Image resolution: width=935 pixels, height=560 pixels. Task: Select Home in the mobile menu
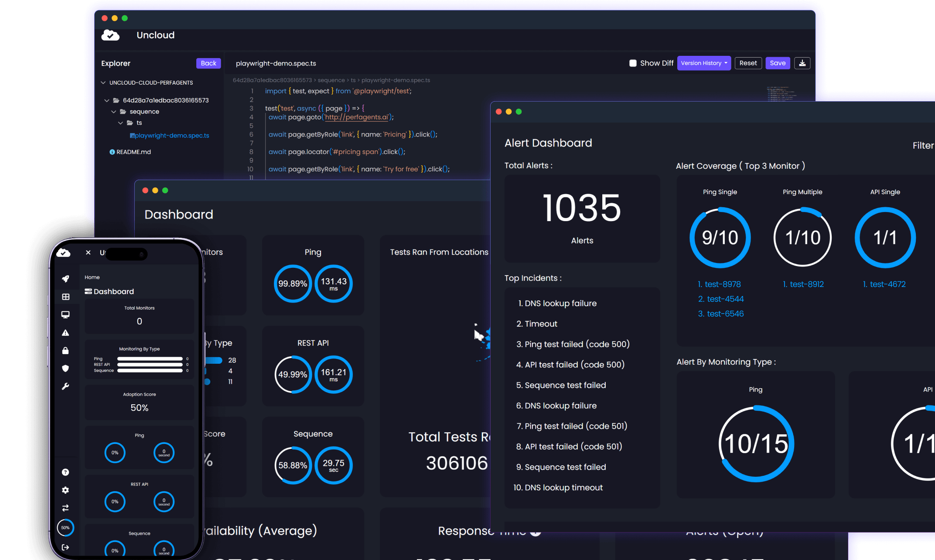pos(92,277)
